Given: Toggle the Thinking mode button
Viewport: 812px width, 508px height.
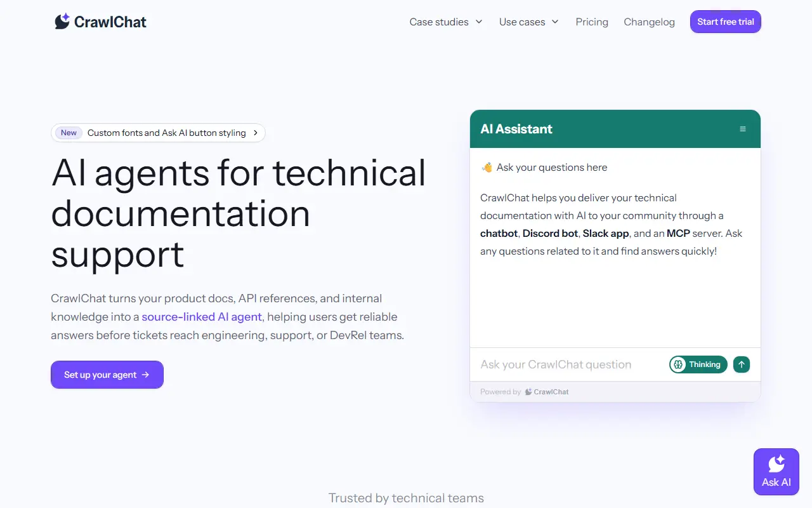Looking at the screenshot, I should point(698,364).
